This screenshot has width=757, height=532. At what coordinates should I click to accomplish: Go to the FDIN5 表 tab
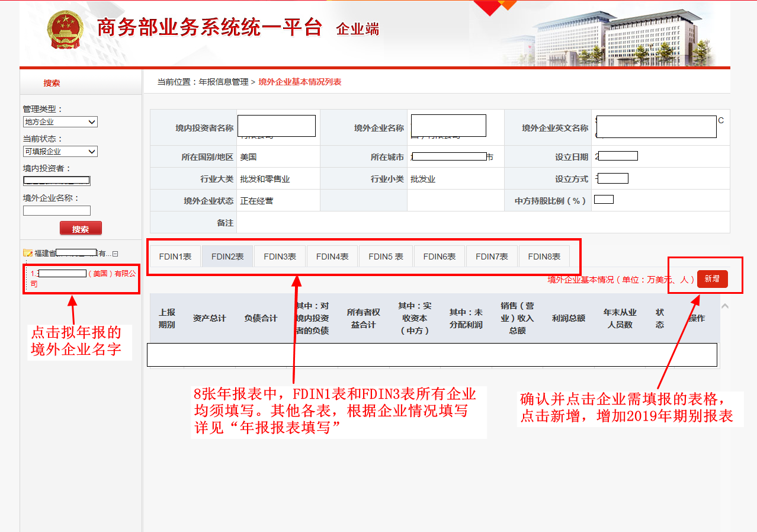[386, 257]
